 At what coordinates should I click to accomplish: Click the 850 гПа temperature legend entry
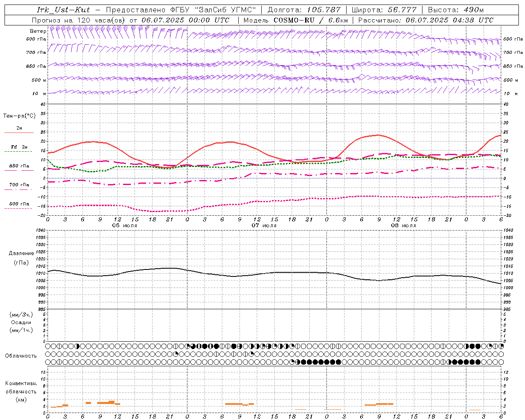19,166
